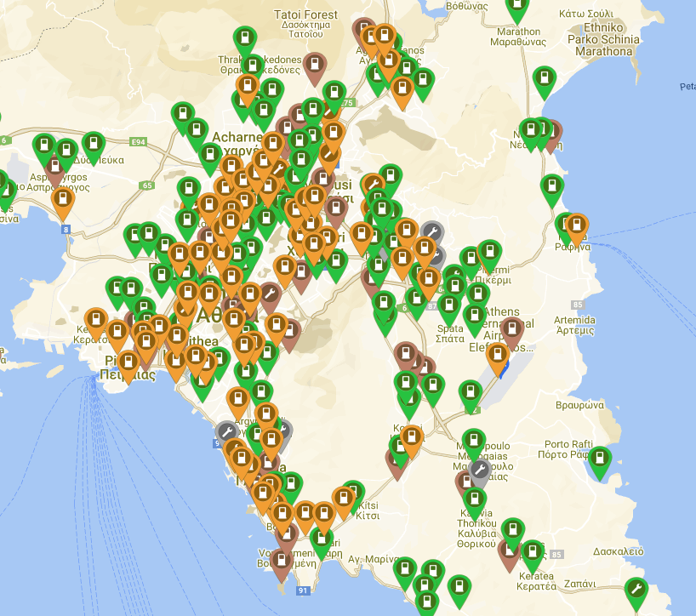
Task: Click the gray wrench marker at Markopoulo
Action: coord(479,473)
